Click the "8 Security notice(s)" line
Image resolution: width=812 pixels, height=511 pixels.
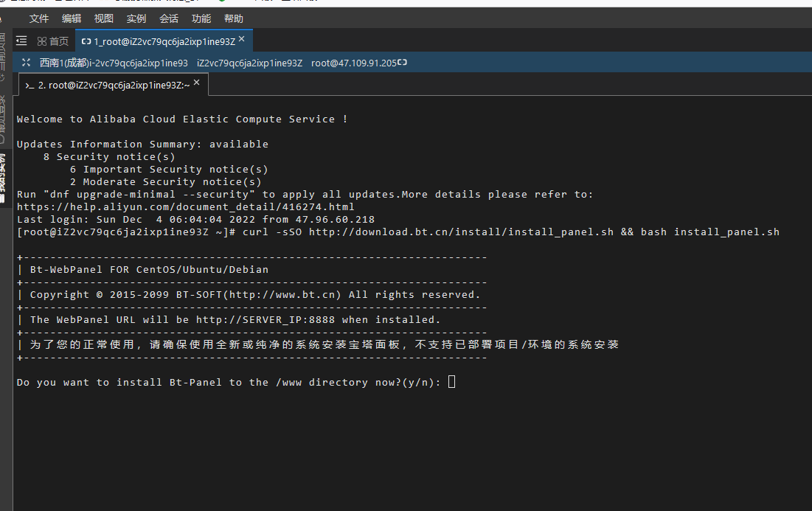pyautogui.click(x=109, y=157)
